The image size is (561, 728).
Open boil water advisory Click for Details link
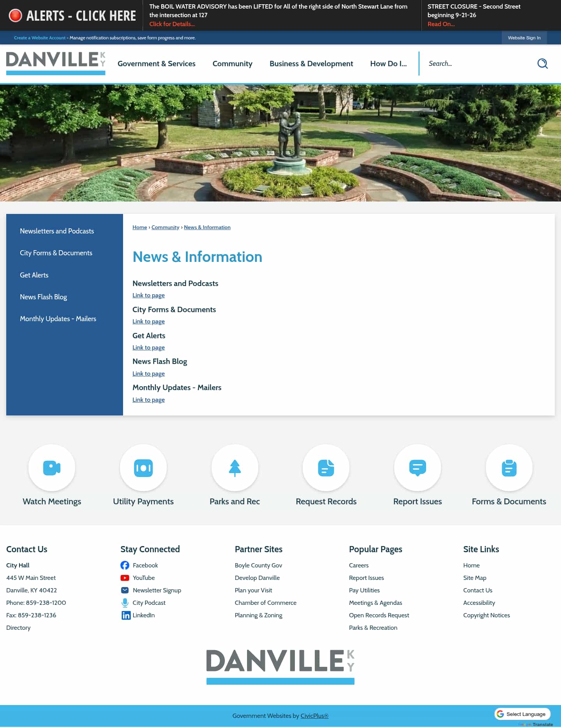tap(172, 24)
